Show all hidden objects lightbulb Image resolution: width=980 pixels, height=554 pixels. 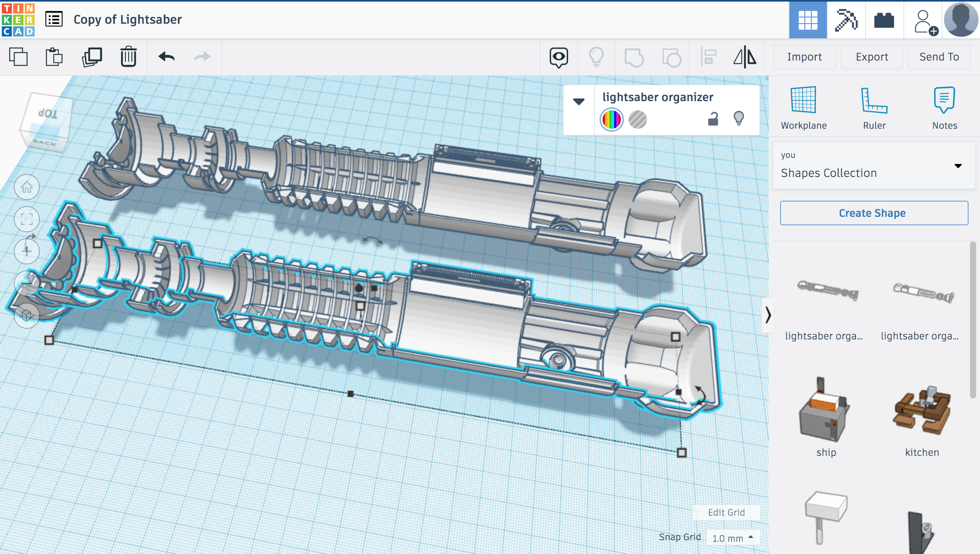coord(596,57)
